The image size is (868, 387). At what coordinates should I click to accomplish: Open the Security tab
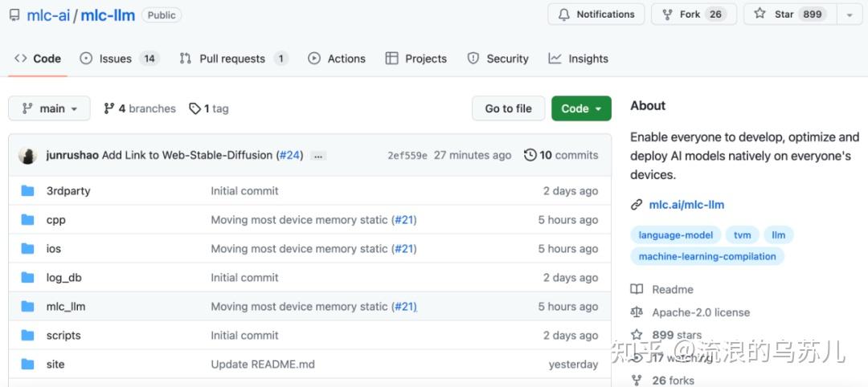pyautogui.click(x=497, y=59)
